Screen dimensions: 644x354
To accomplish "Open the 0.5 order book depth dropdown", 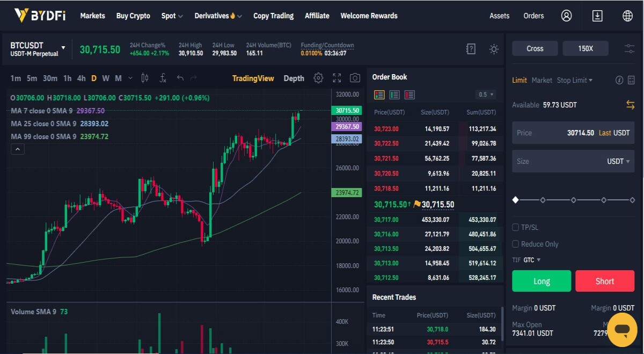I will 486,95.
